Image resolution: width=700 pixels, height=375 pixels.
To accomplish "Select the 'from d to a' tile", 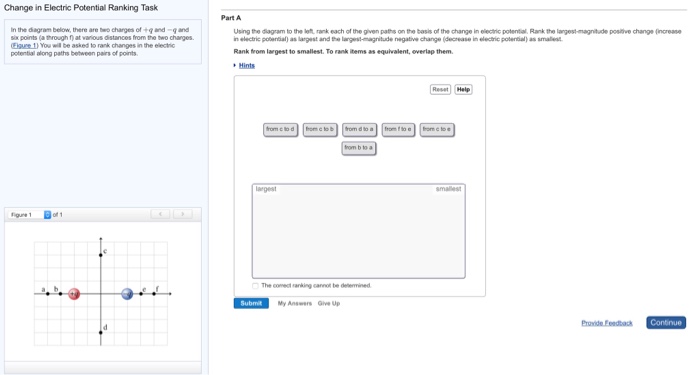I will coord(359,129).
